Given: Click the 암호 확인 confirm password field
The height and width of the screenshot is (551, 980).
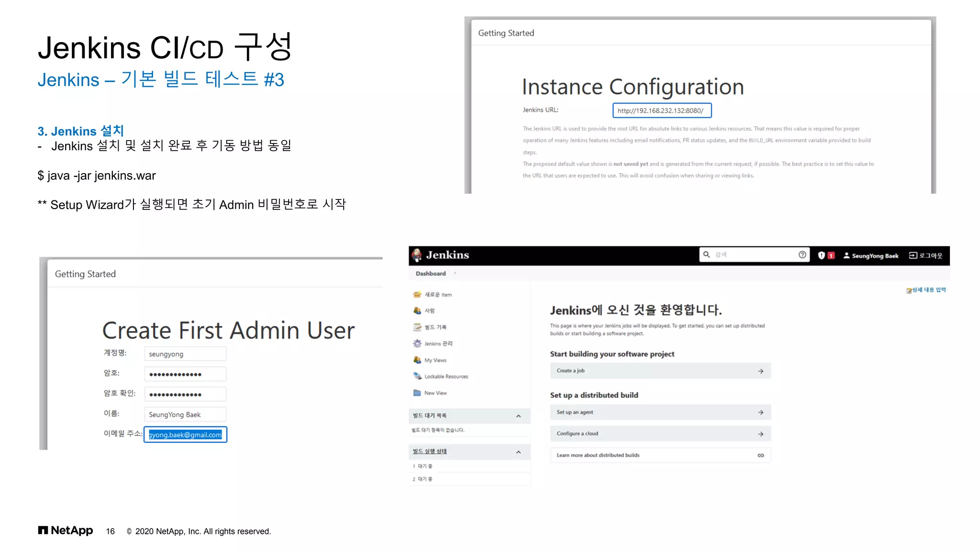Looking at the screenshot, I should pos(185,394).
